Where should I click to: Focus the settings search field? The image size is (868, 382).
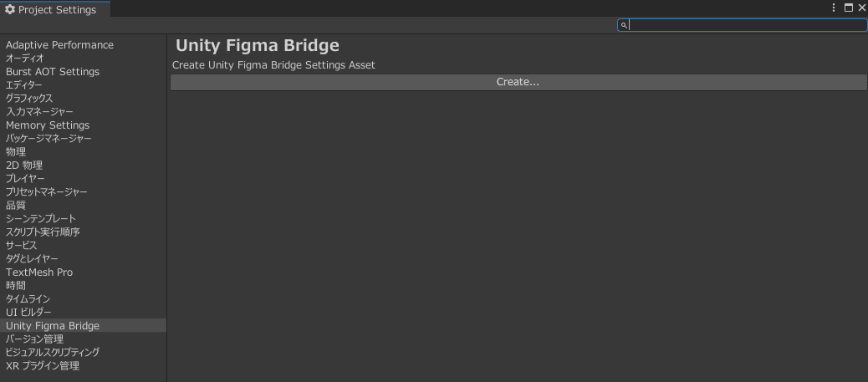(743, 25)
